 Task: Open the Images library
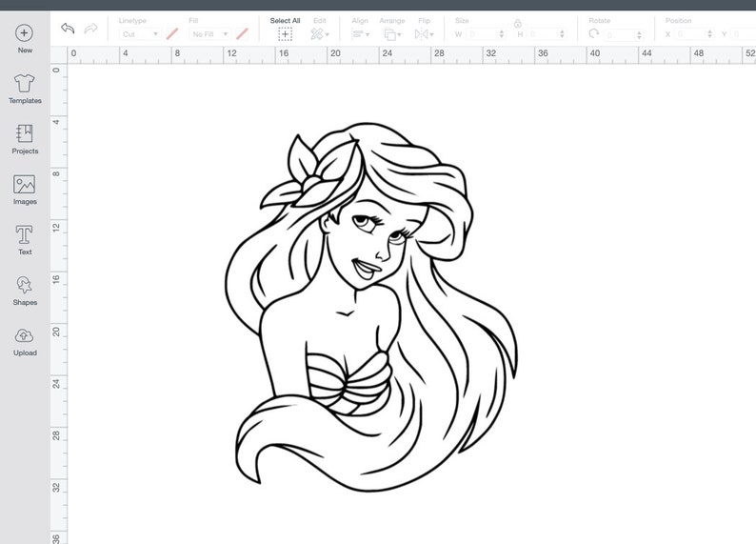[x=25, y=190]
